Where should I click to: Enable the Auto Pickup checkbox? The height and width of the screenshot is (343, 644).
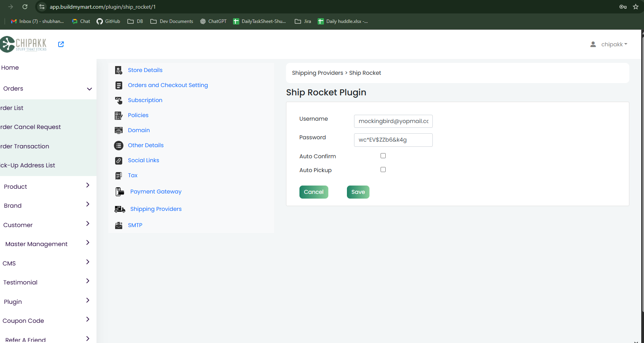(383, 170)
